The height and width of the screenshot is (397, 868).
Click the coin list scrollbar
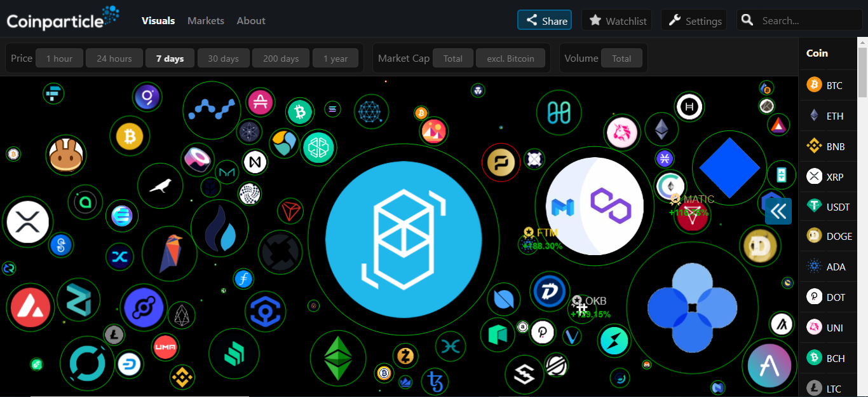click(862, 71)
